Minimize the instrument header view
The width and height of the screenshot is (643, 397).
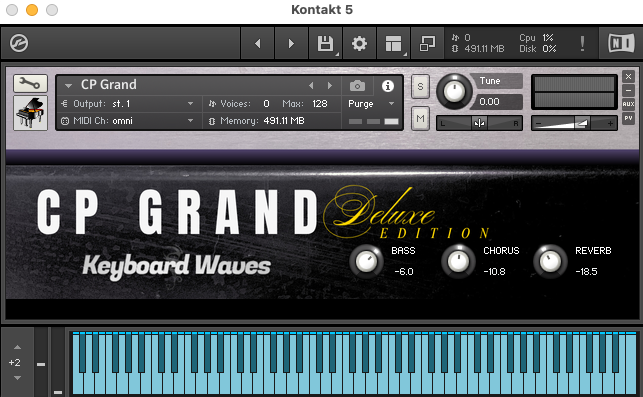click(x=628, y=90)
